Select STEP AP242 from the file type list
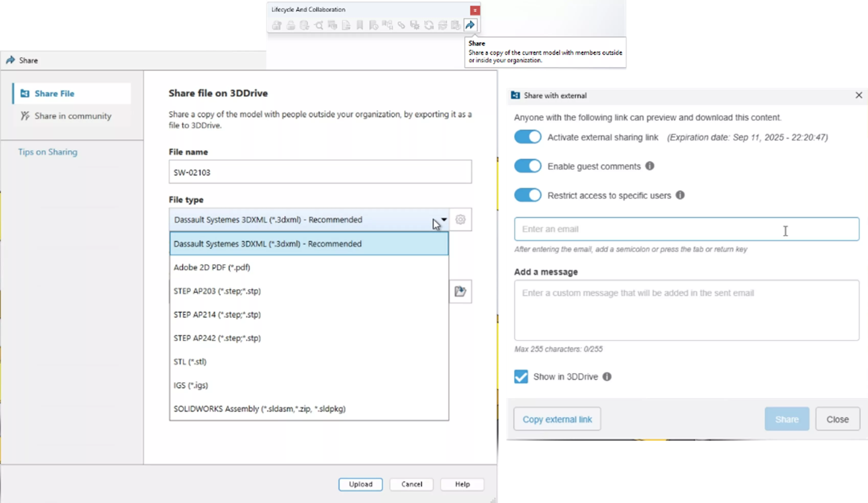Screen dimensions: 868x503 (x=217, y=338)
